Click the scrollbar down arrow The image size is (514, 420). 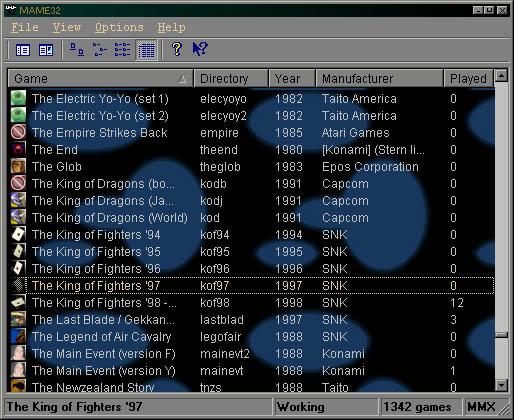pyautogui.click(x=501, y=386)
